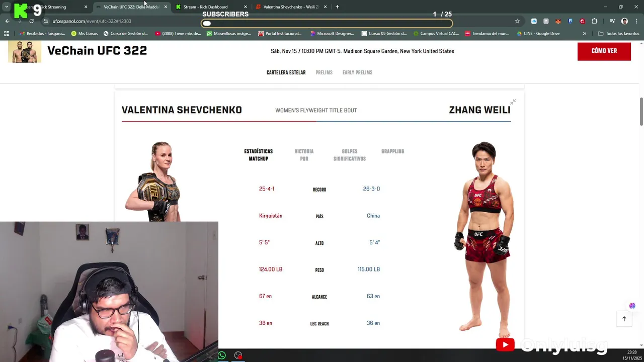
Task: Select the PRELIMS tab
Action: (x=324, y=73)
